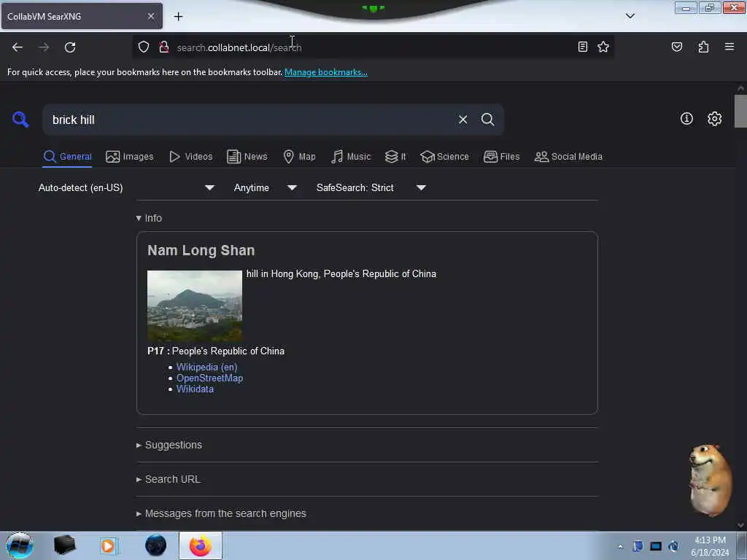Switch to the Map tab

(299, 157)
